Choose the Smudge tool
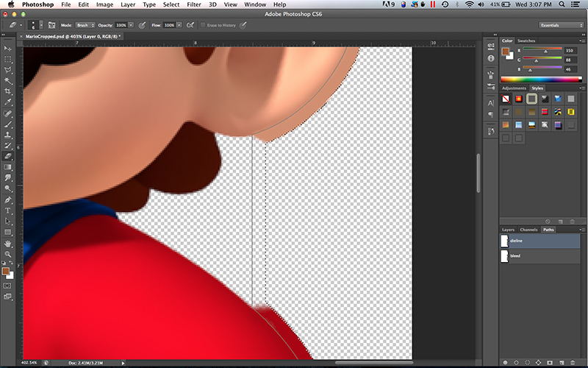Viewport: 588px width, 368px height. [7, 177]
